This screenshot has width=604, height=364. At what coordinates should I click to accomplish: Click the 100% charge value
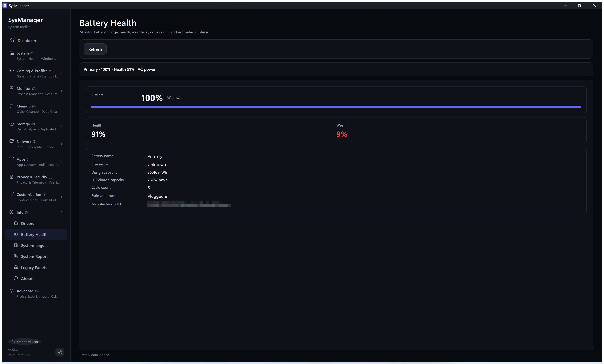[x=152, y=98]
